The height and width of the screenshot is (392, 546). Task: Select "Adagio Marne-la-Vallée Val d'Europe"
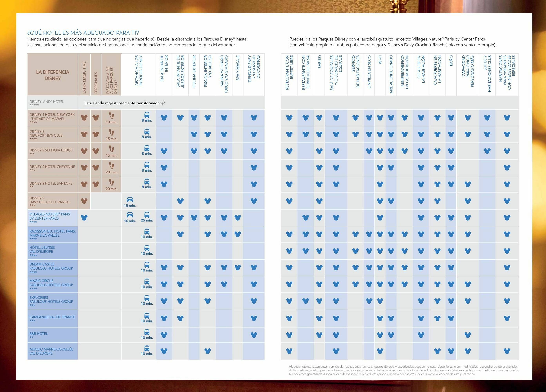tap(51, 351)
